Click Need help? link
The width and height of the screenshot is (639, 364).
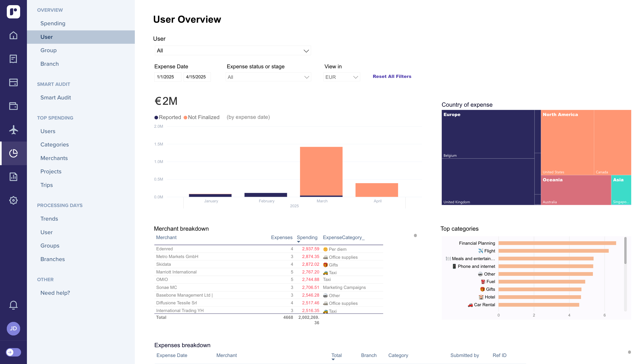tap(55, 293)
